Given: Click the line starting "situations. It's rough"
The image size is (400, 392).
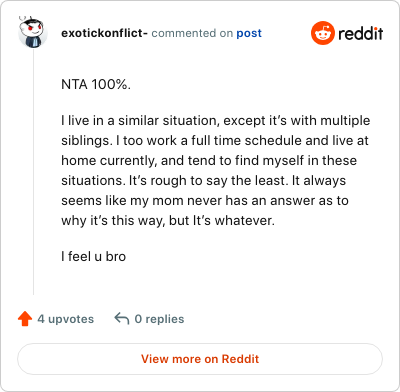Looking at the screenshot, I should pos(203,181).
